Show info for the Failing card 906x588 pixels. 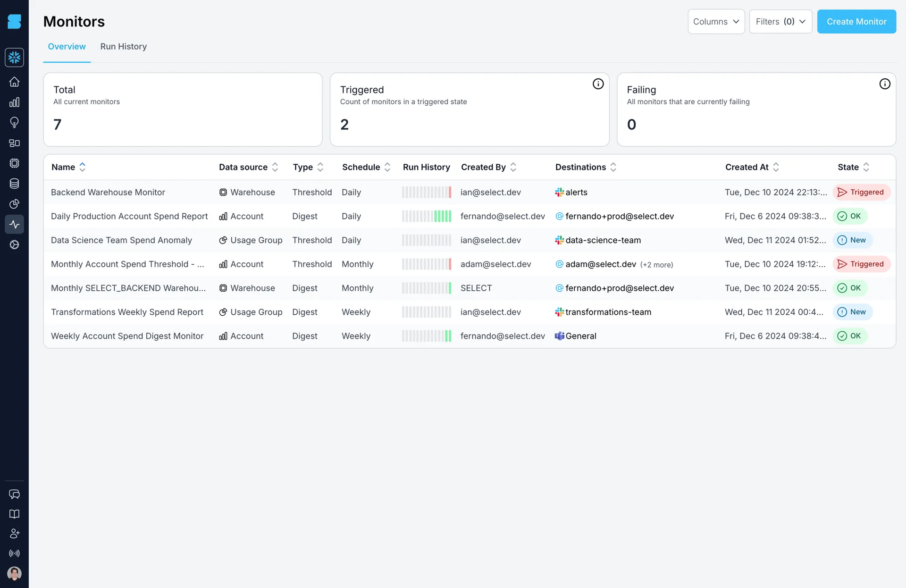coord(885,84)
